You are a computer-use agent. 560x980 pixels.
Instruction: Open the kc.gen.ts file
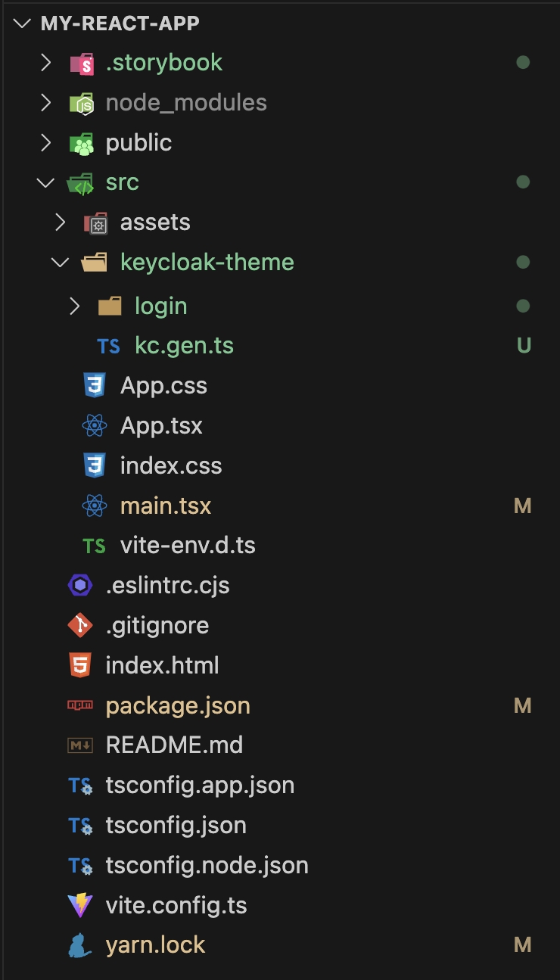[184, 347]
